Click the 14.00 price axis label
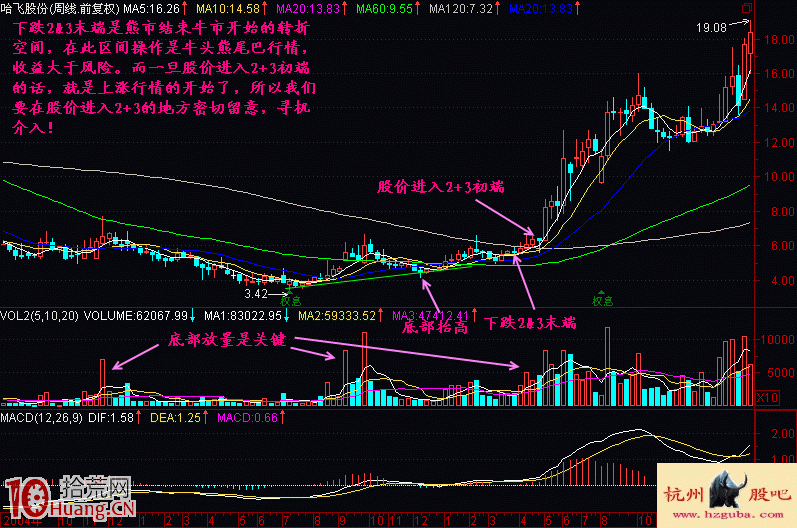This screenshot has width=797, height=528. [x=780, y=108]
